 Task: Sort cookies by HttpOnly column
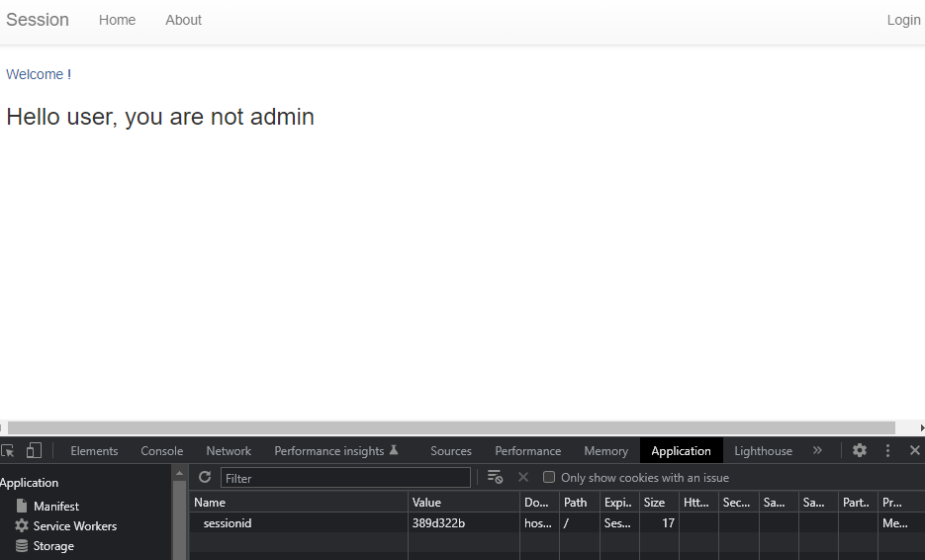(698, 503)
